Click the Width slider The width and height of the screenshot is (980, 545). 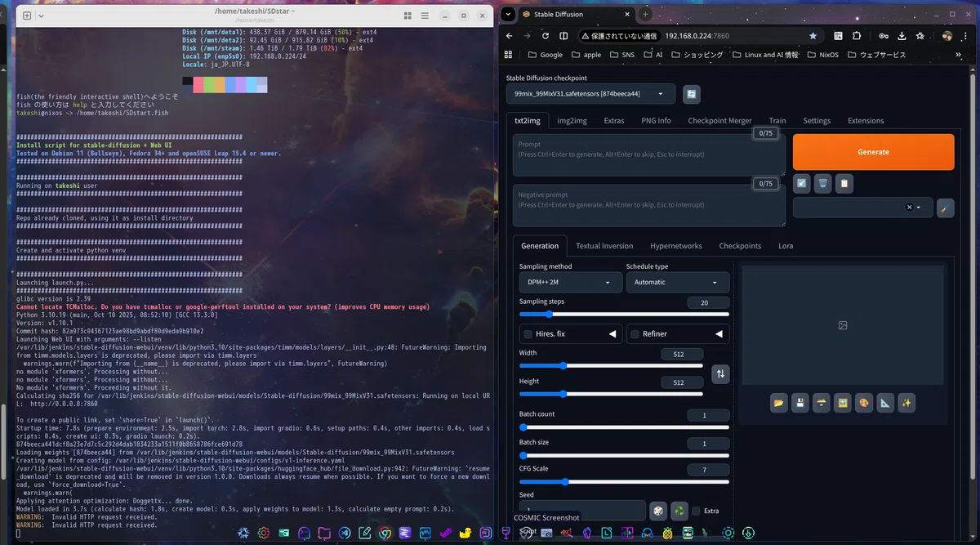tap(611, 366)
